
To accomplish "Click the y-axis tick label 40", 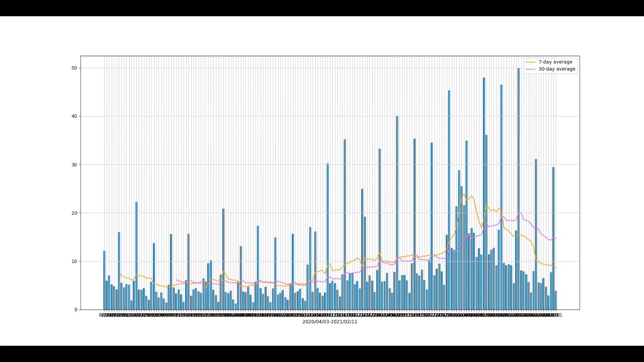I will coord(74,116).
